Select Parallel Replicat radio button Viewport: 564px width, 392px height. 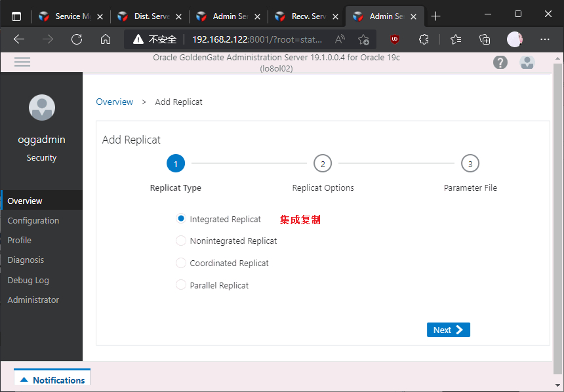182,285
